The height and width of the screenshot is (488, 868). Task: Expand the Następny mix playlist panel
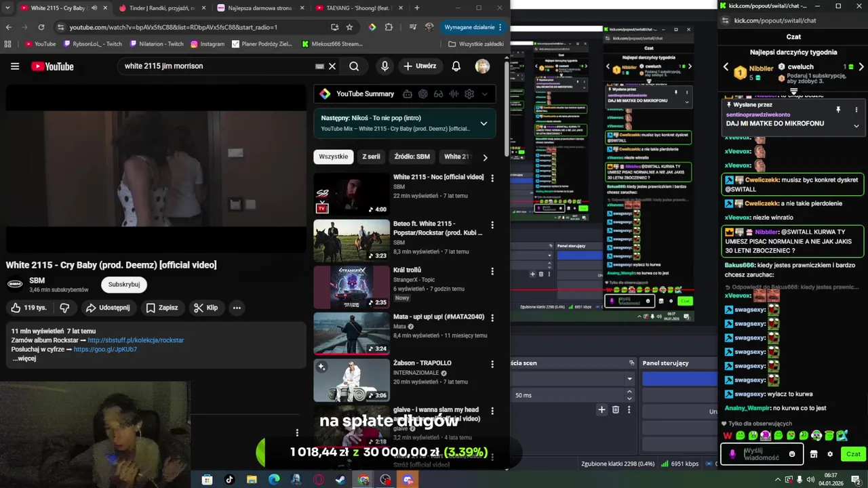(x=484, y=123)
